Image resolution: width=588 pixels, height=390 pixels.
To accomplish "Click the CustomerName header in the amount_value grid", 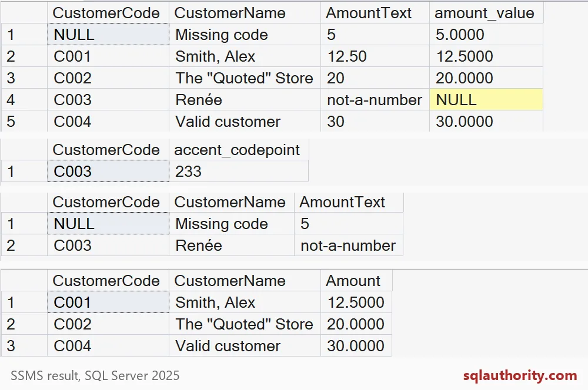I will (x=245, y=13).
